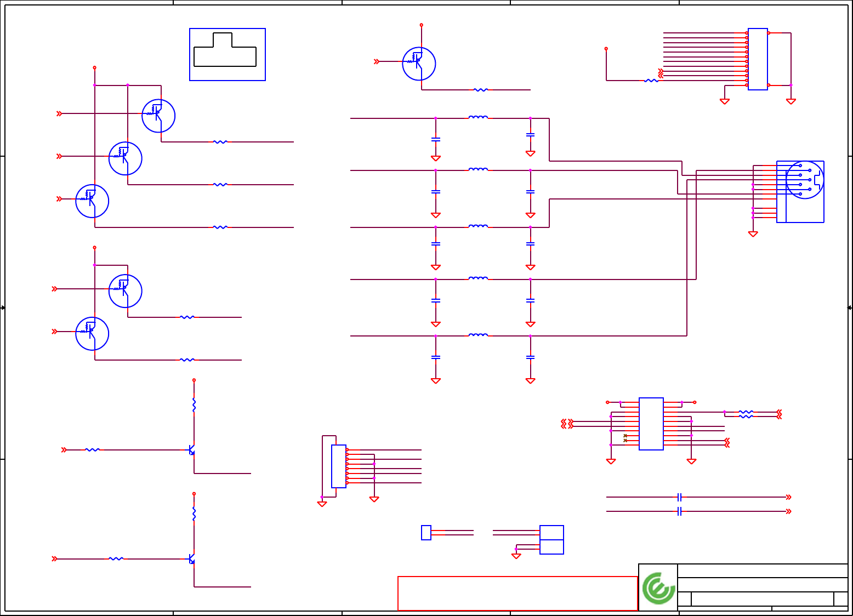Click ground symbol at lower left of the IC

(x=611, y=461)
